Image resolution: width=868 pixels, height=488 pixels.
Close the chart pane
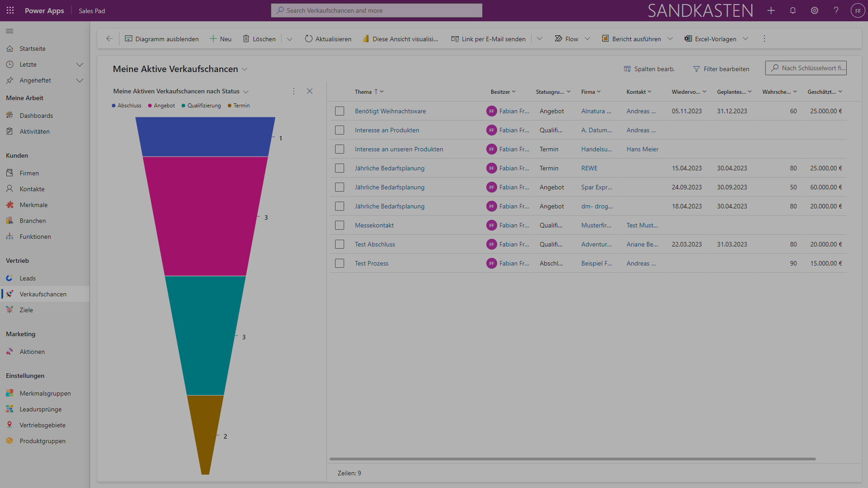tap(310, 91)
